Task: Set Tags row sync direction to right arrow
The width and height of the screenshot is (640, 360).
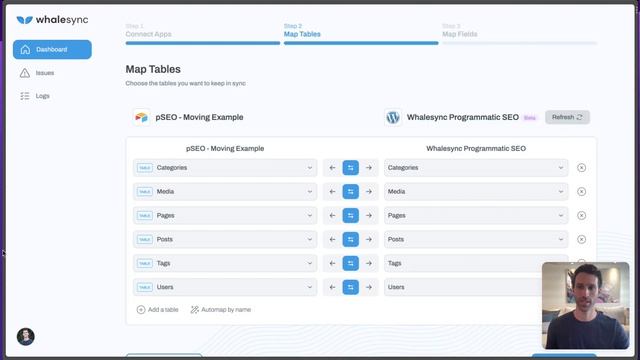Action: pos(369,263)
